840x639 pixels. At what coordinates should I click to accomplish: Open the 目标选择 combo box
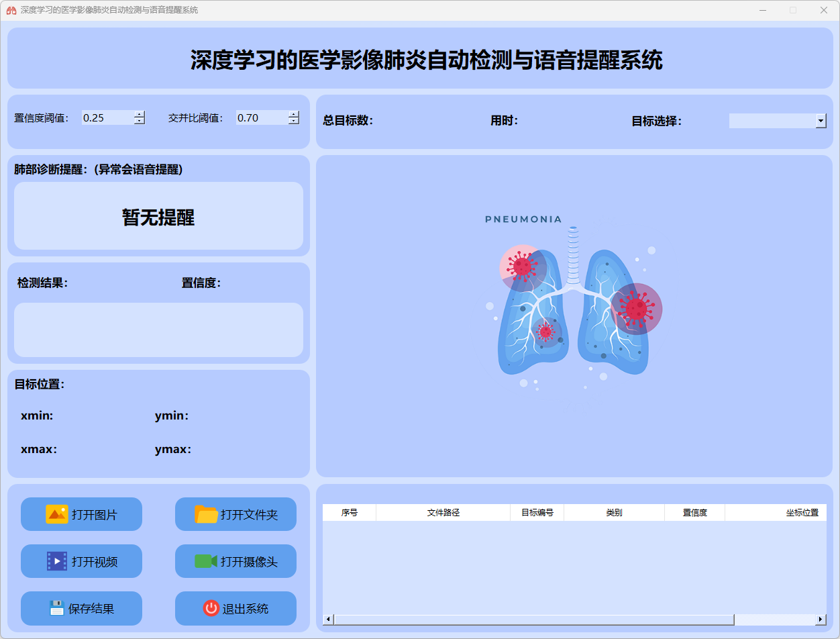(x=772, y=121)
